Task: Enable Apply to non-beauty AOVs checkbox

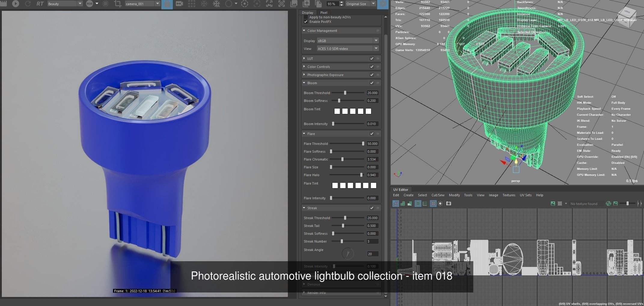Action: coord(306,17)
